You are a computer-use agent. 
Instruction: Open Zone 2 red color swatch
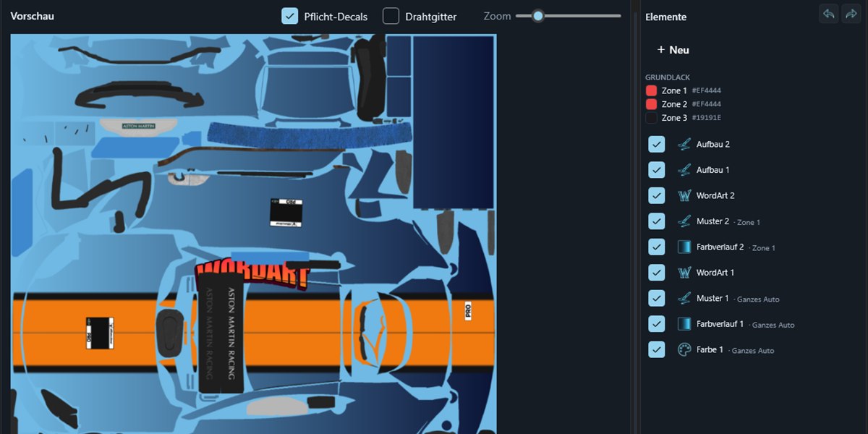(x=651, y=104)
